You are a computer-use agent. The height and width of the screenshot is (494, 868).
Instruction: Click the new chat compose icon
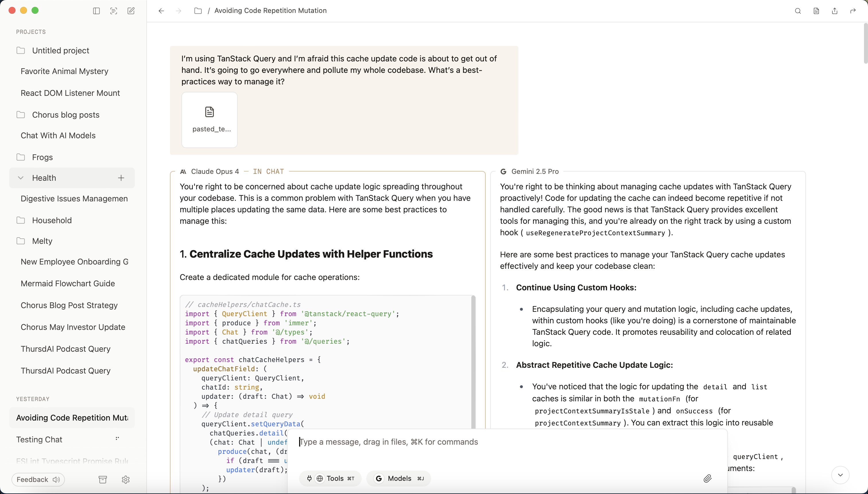tap(131, 11)
